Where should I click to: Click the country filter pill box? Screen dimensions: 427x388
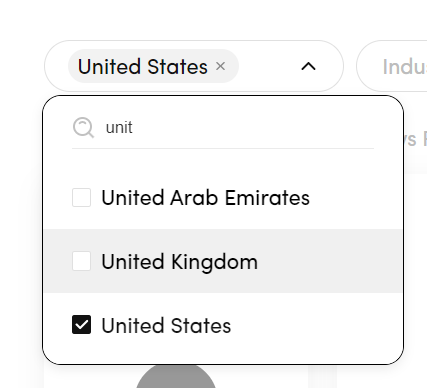coord(194,66)
